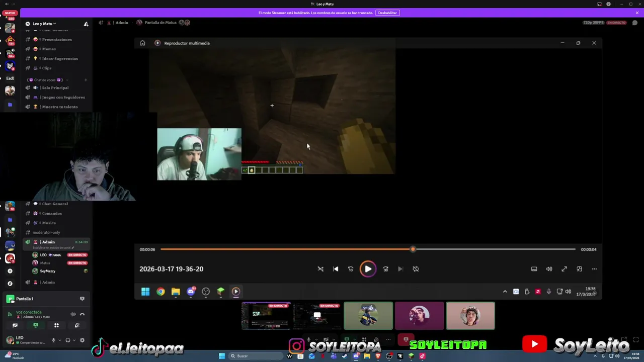Viewport: 644px width, 362px height.
Task: Open headphones output options arrow
Action: click(74, 340)
